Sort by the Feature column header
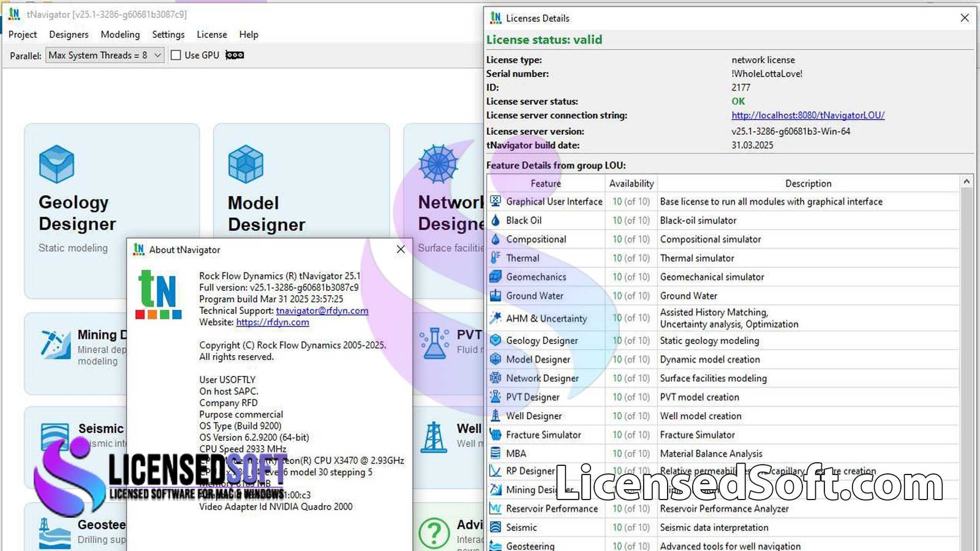This screenshot has width=980, height=551. [546, 183]
